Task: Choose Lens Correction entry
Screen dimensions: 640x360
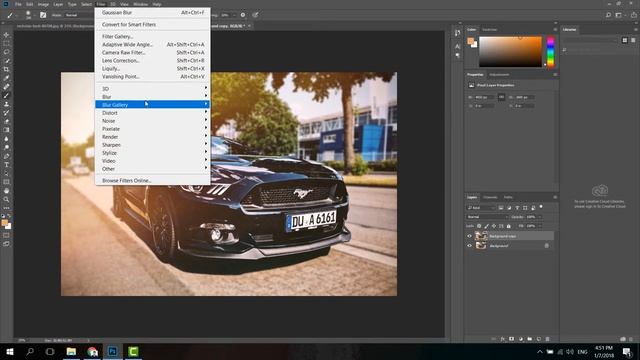Action: pyautogui.click(x=152, y=60)
